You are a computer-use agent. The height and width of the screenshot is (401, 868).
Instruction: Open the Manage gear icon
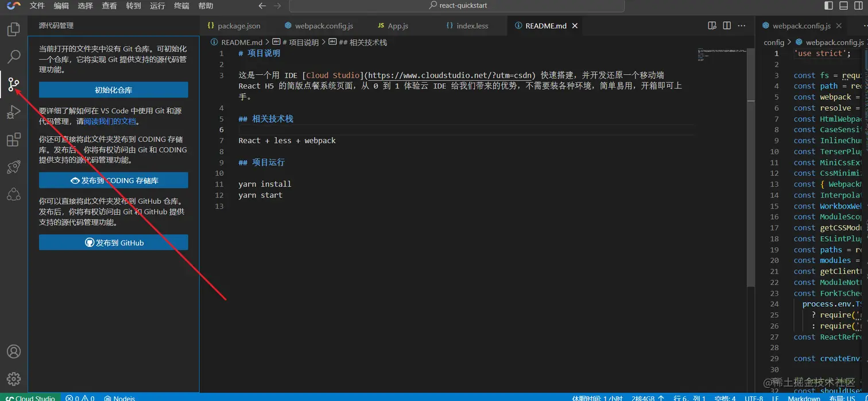(14, 379)
